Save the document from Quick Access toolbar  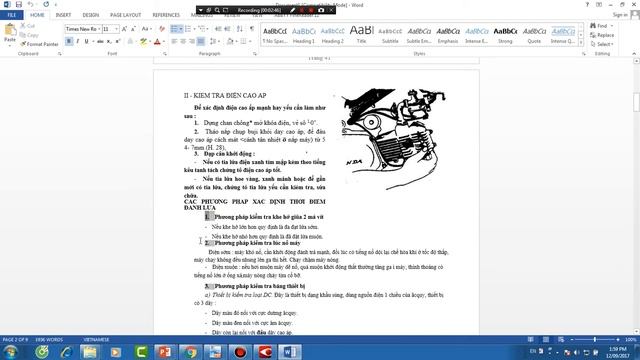(x=19, y=4)
